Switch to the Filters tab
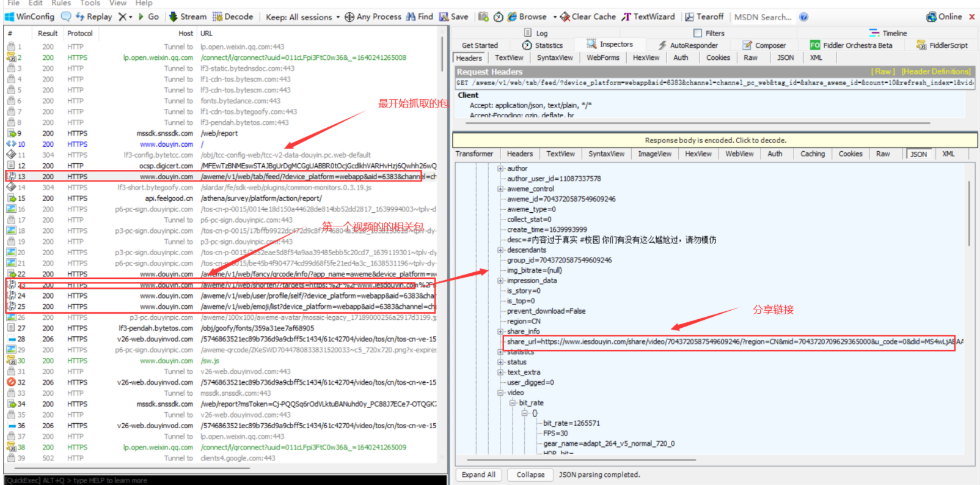The image size is (980, 485). [709, 33]
